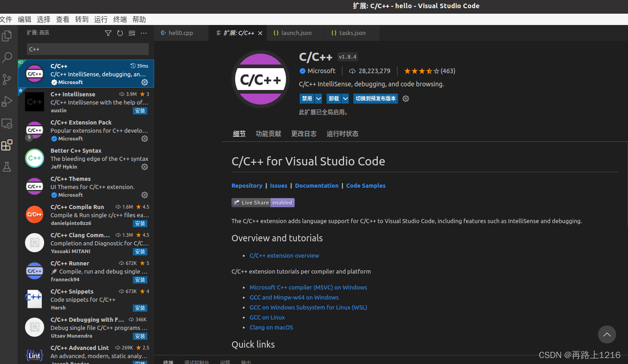Open C/C++ extension overview link
Screen dimensions: 628x364
coord(284,256)
